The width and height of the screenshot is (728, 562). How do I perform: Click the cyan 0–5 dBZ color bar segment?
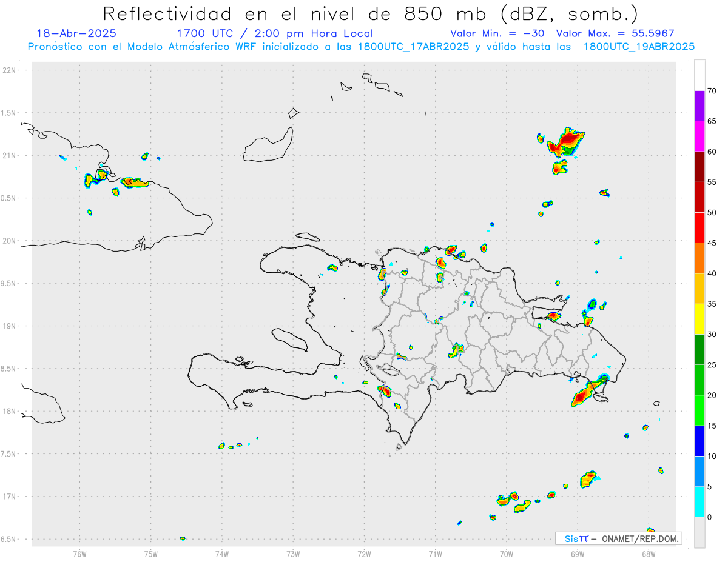699,502
